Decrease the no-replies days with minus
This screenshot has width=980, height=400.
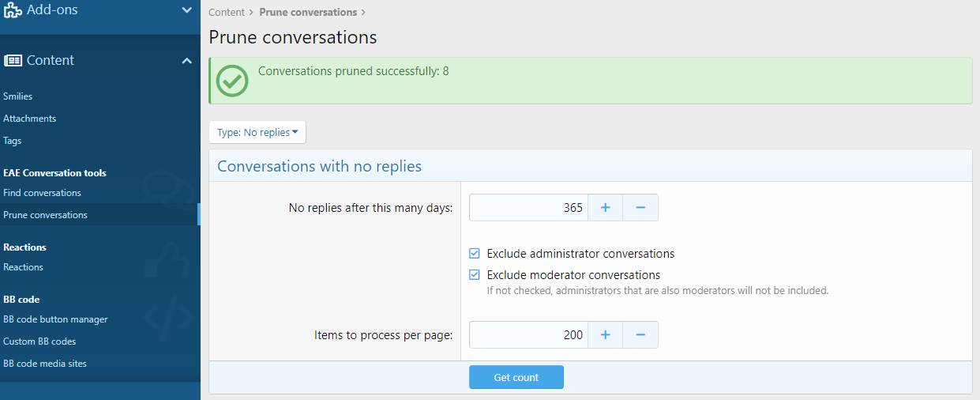(x=640, y=208)
